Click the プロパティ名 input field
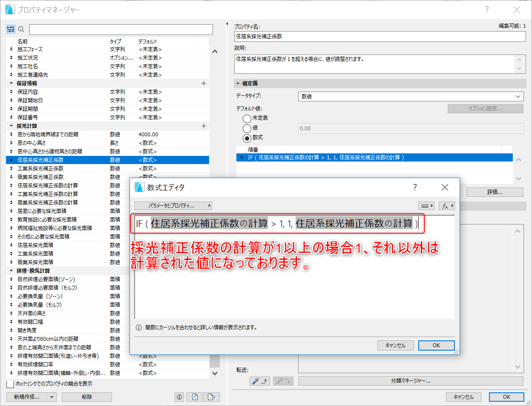 point(380,37)
